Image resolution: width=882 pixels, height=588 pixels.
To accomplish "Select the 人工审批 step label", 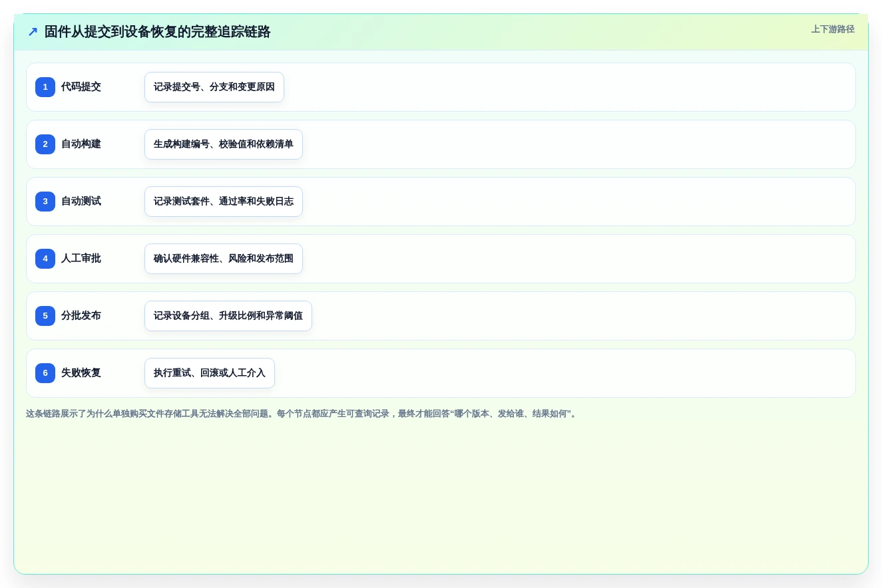I will (81, 259).
